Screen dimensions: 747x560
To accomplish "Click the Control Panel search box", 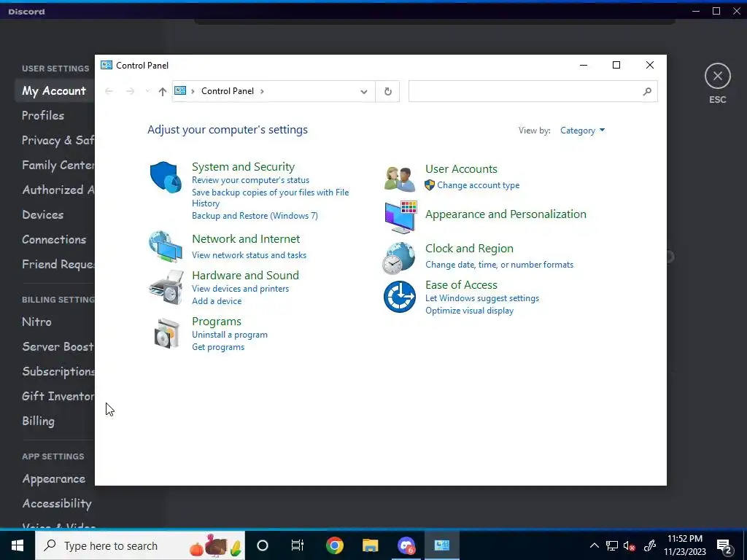I will pyautogui.click(x=533, y=91).
